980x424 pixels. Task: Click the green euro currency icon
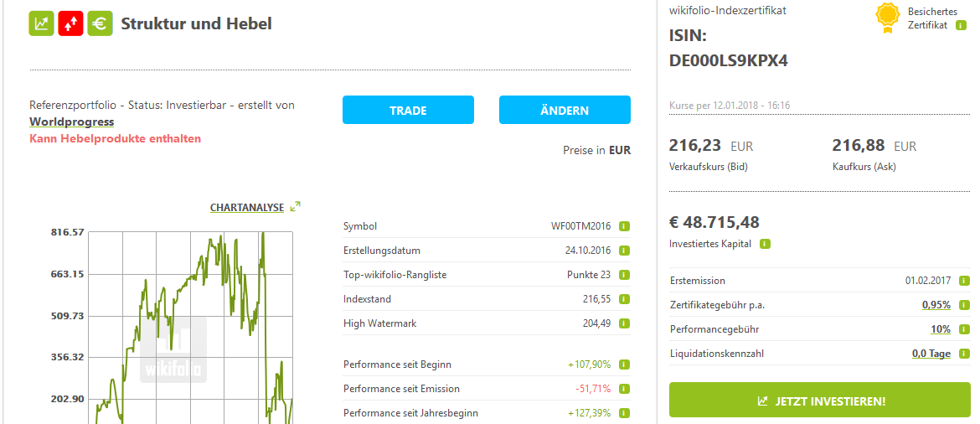pos(100,23)
